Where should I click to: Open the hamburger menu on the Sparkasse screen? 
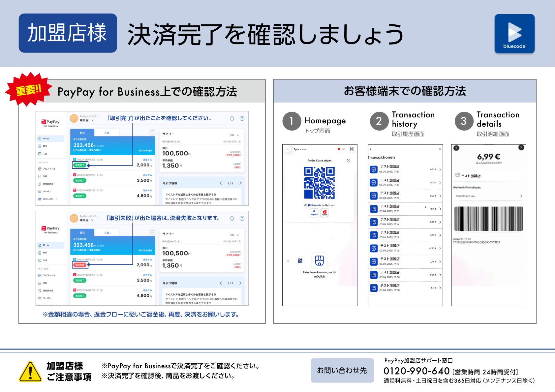(x=287, y=149)
